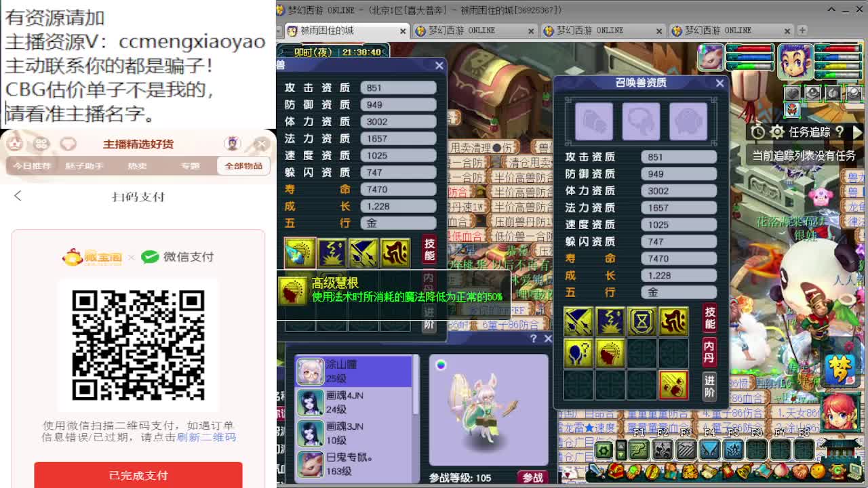Click 寿命 value 7470 in left panel
This screenshot has width=868, height=488.
click(398, 189)
